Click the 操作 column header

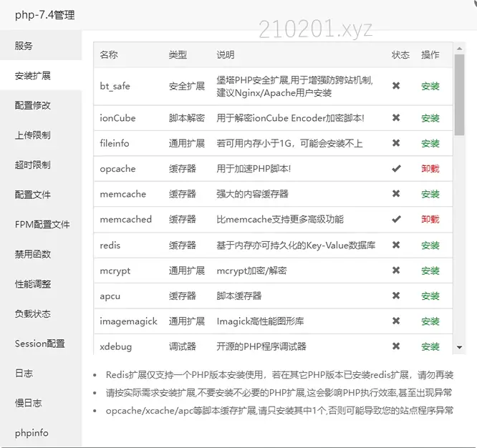430,54
